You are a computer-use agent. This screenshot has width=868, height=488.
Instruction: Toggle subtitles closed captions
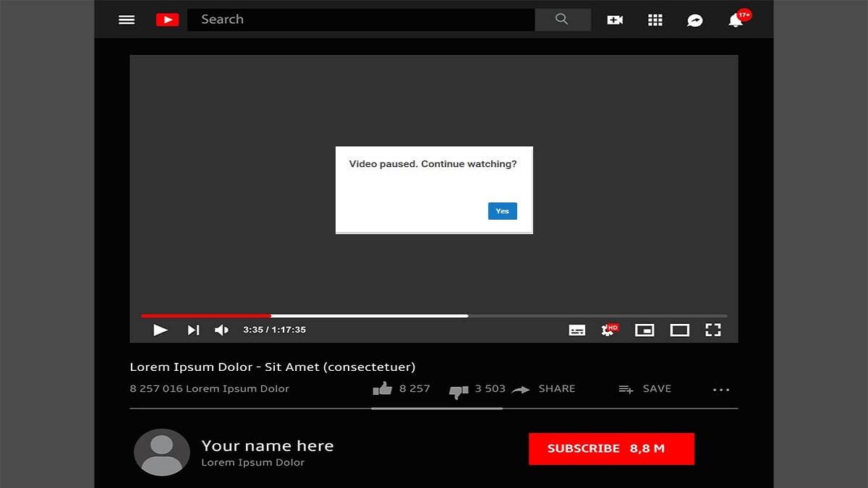[x=577, y=330]
